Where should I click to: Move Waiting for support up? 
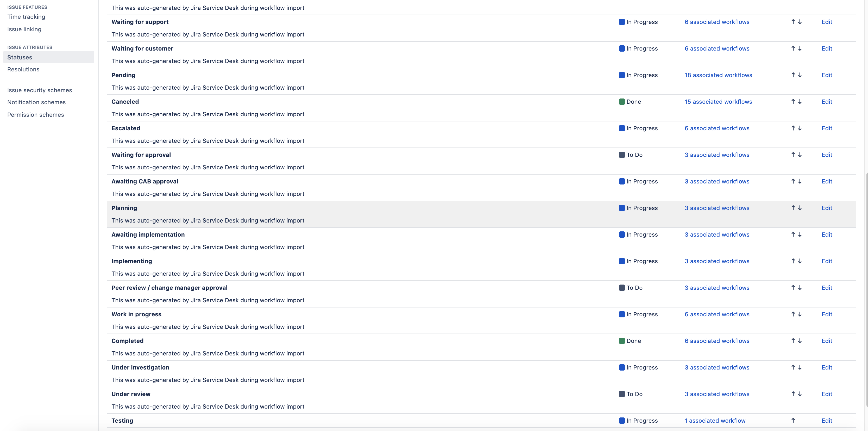(793, 22)
